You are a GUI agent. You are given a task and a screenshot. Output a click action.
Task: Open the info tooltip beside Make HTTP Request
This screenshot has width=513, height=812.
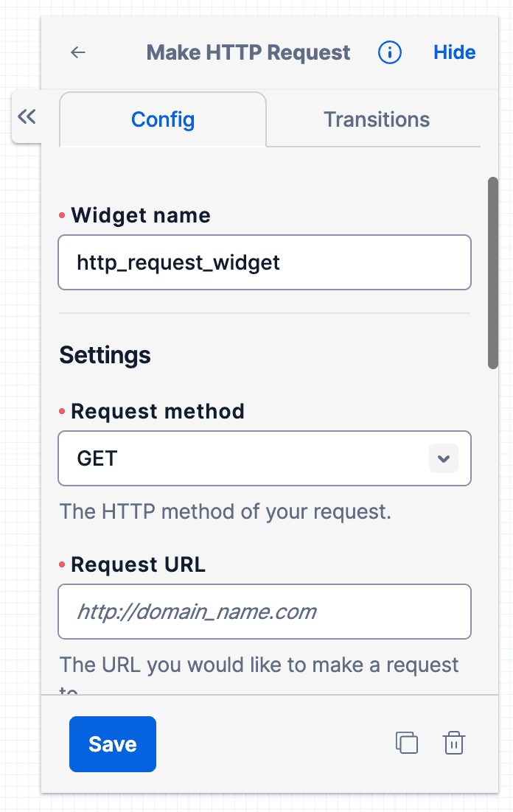pos(389,52)
